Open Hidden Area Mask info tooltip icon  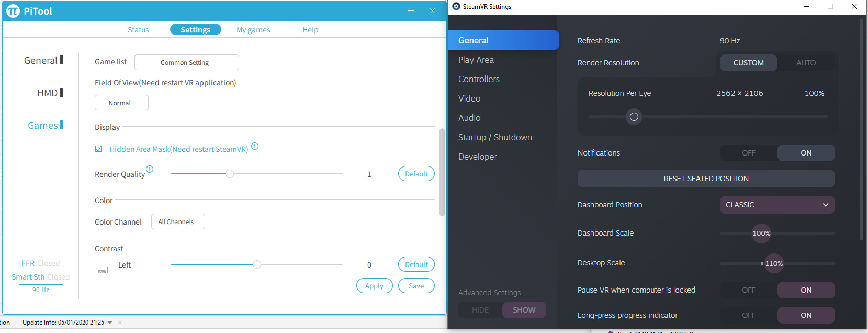(255, 146)
